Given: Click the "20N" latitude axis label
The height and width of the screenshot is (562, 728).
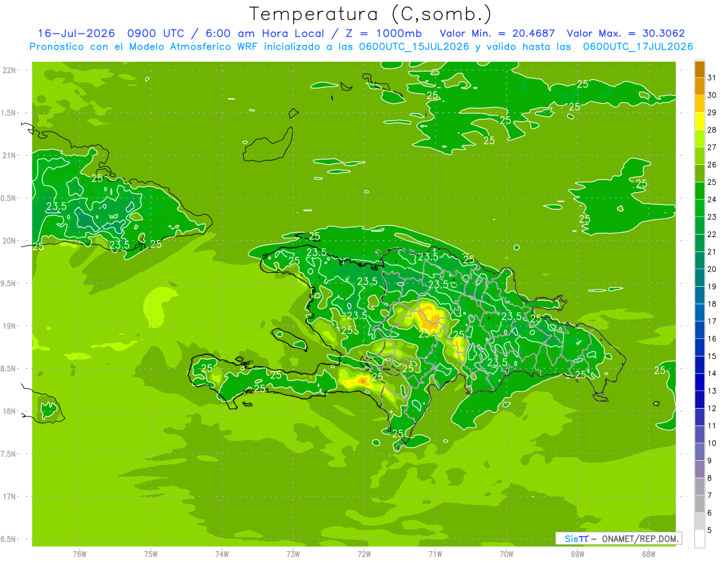Looking at the screenshot, I should [x=10, y=241].
